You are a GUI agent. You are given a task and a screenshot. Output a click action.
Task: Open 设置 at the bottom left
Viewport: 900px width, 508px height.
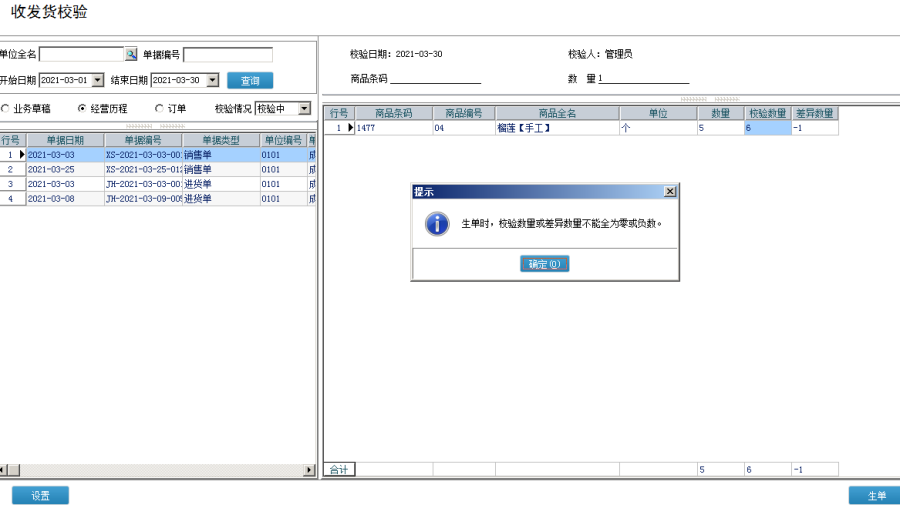pyautogui.click(x=40, y=496)
